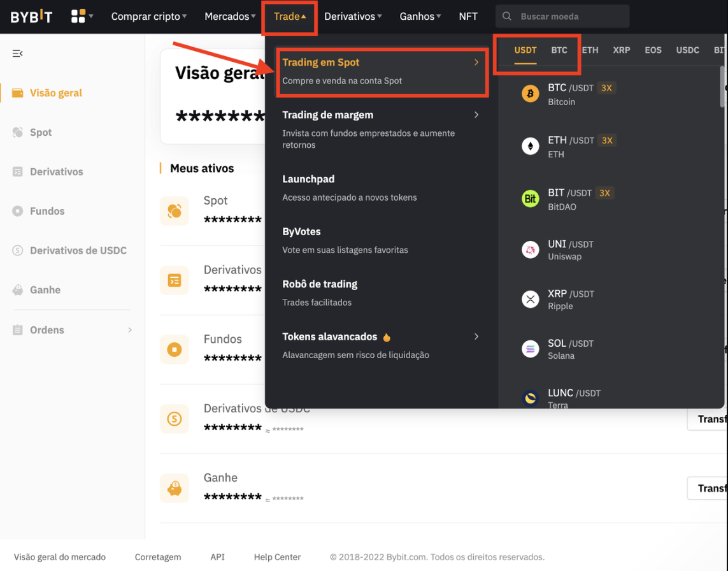
Task: Click the Ripple XRP coin icon
Action: point(530,299)
